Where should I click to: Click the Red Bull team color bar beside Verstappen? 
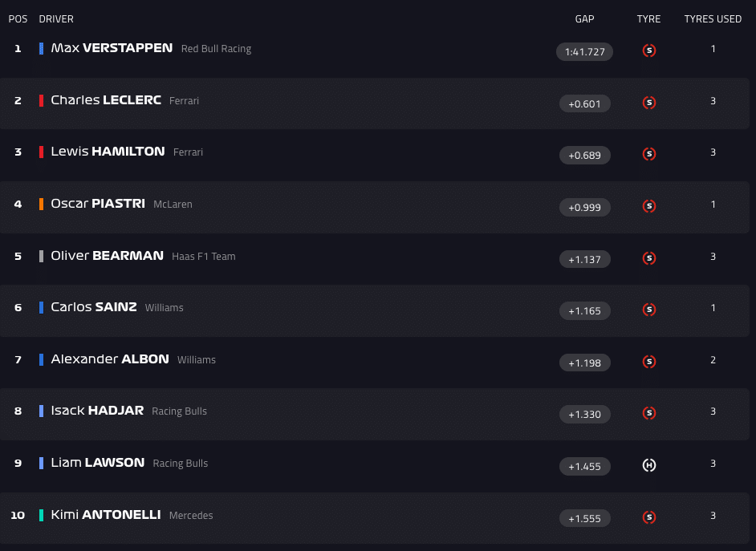tap(41, 48)
